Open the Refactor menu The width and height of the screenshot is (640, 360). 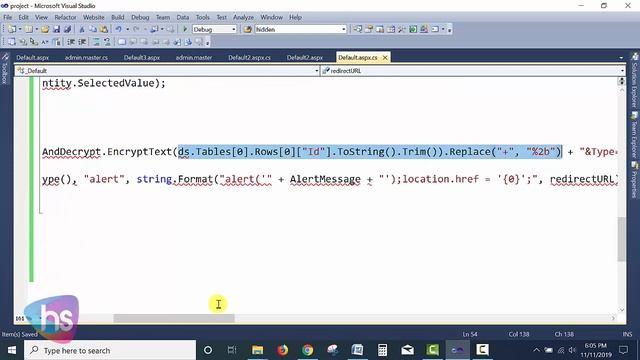point(65,17)
